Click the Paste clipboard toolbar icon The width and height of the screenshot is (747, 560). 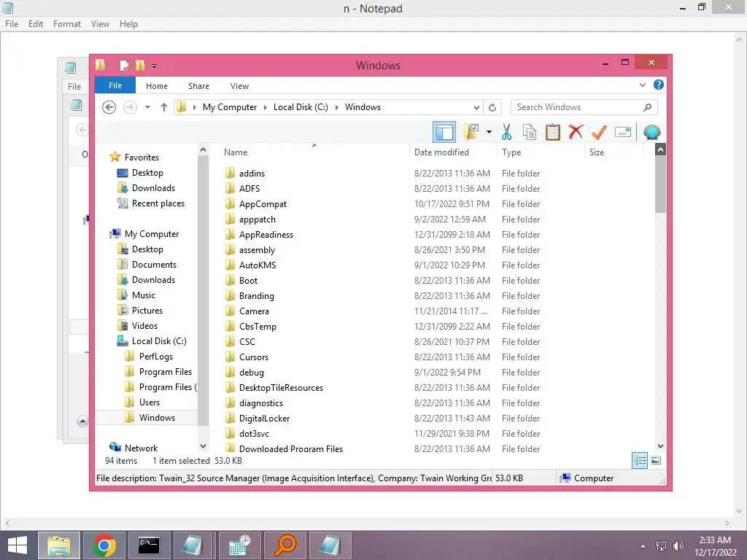(553, 132)
